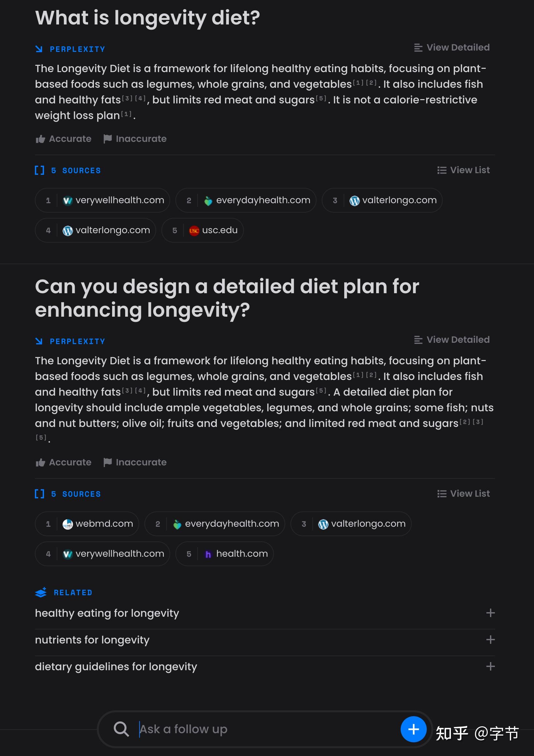Click the blue plus new-thread button

tap(413, 729)
